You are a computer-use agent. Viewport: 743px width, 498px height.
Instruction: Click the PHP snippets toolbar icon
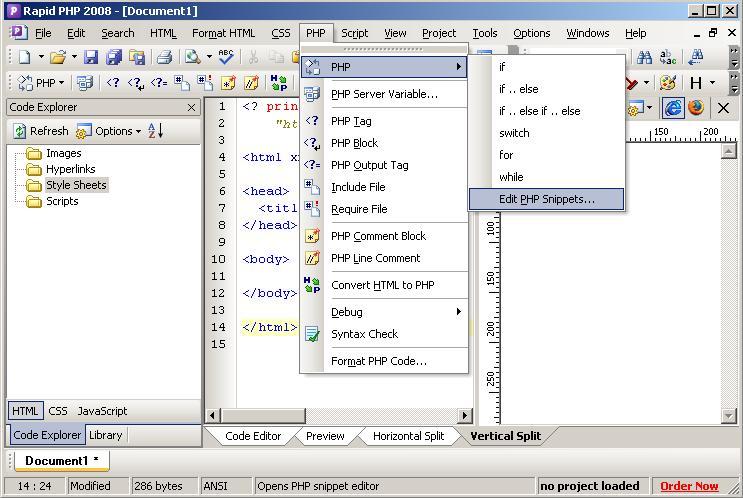coord(25,83)
